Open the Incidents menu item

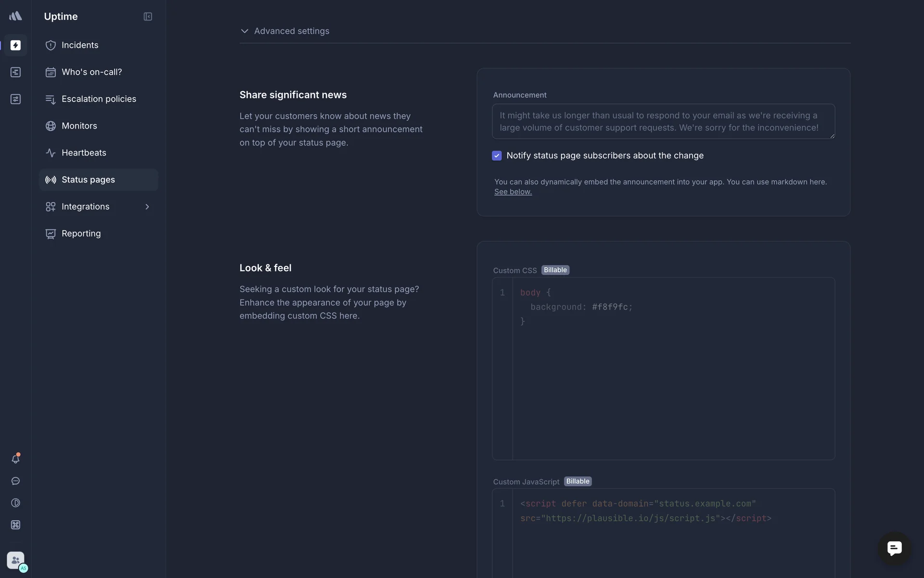tap(80, 45)
